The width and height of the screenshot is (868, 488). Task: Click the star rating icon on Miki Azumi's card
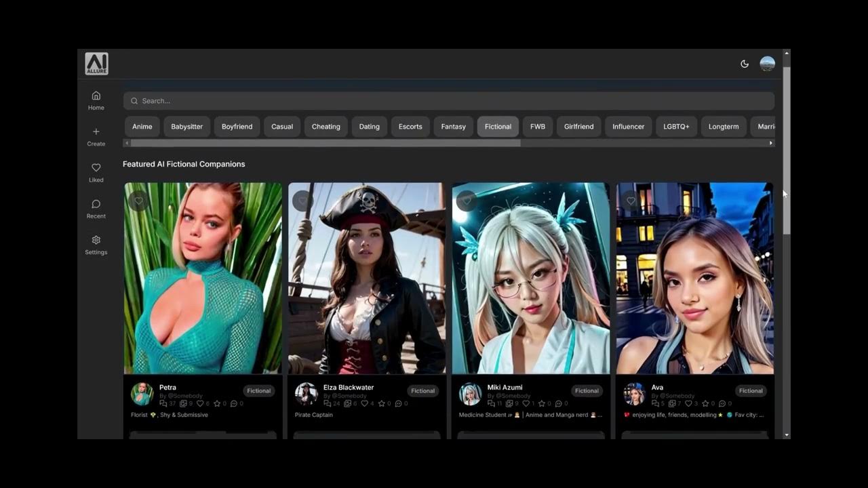(542, 404)
